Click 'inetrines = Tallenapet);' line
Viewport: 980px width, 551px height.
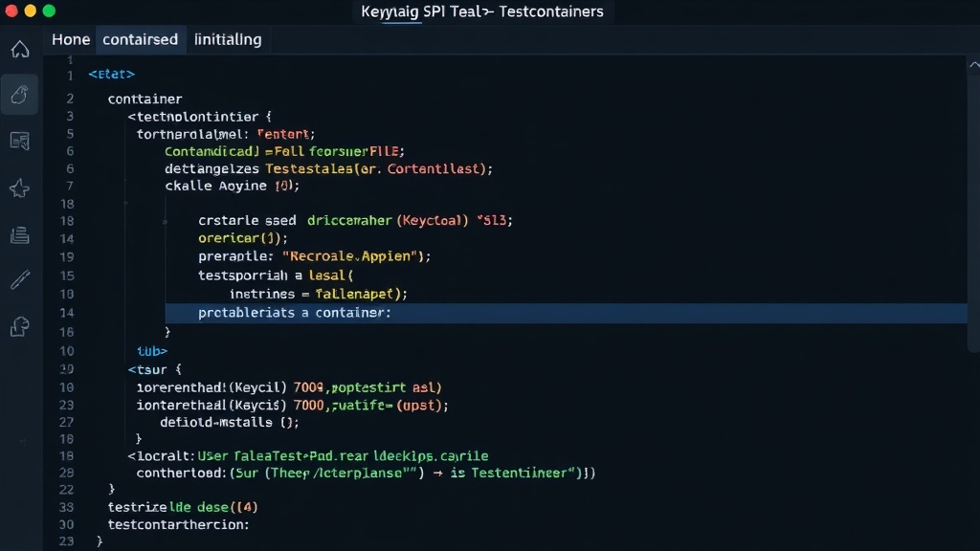tap(318, 294)
